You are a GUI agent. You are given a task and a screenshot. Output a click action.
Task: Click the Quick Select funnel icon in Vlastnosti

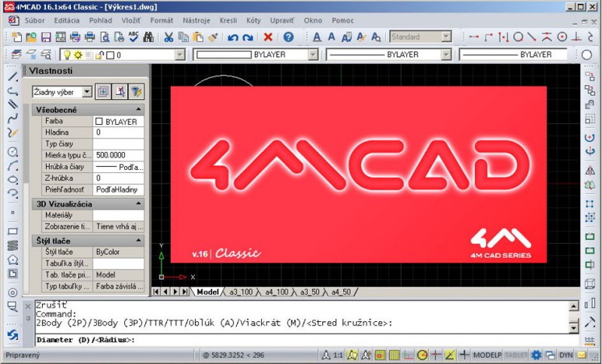click(136, 92)
